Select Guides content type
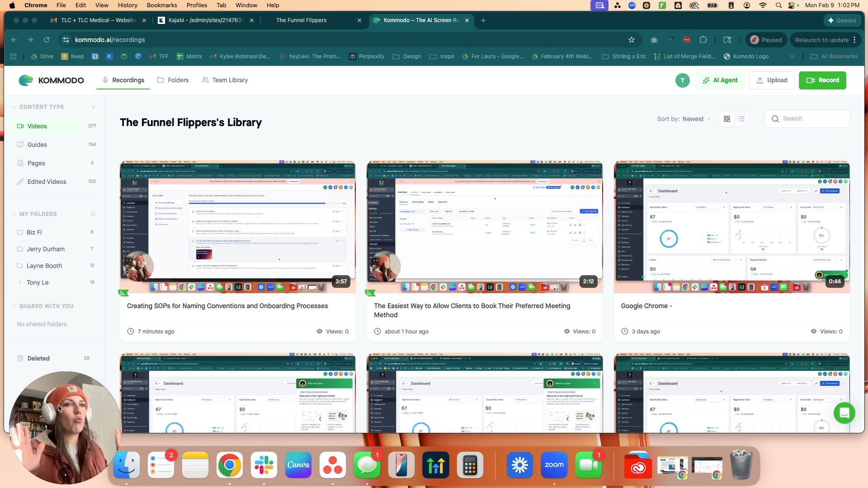Image resolution: width=868 pixels, height=488 pixels. 57,145
